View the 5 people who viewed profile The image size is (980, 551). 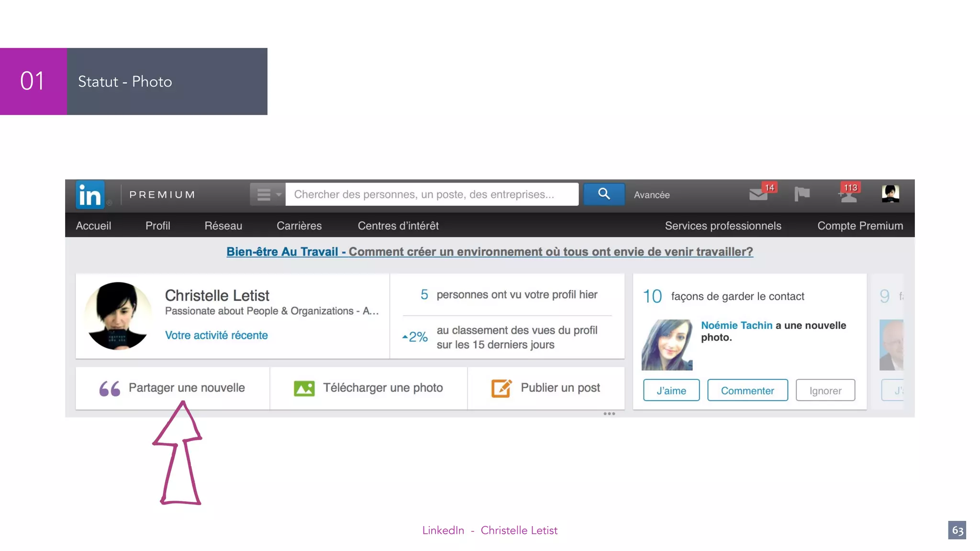click(x=508, y=295)
